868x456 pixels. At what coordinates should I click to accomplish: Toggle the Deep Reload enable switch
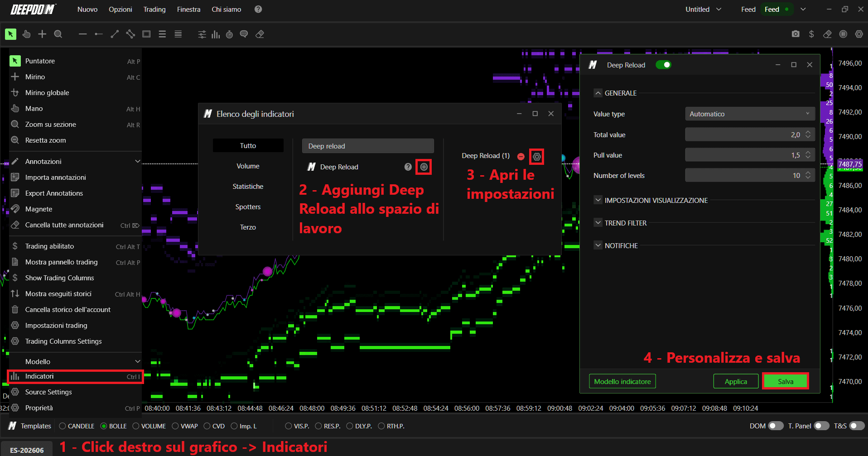pyautogui.click(x=664, y=65)
